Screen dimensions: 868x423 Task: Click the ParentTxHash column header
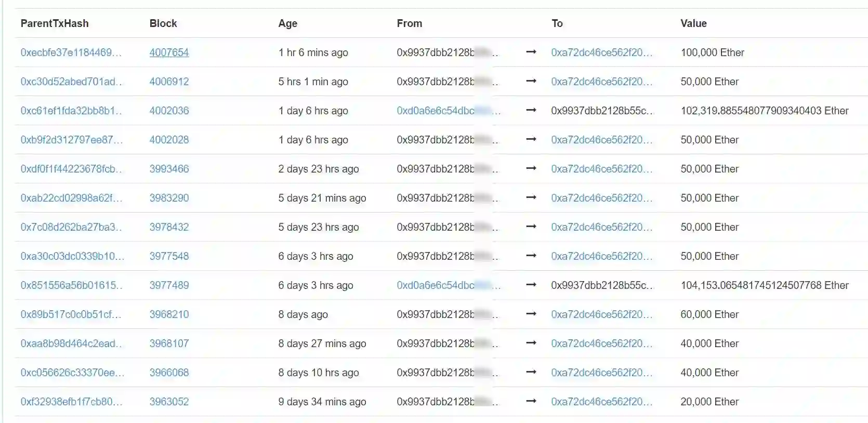[x=55, y=23]
